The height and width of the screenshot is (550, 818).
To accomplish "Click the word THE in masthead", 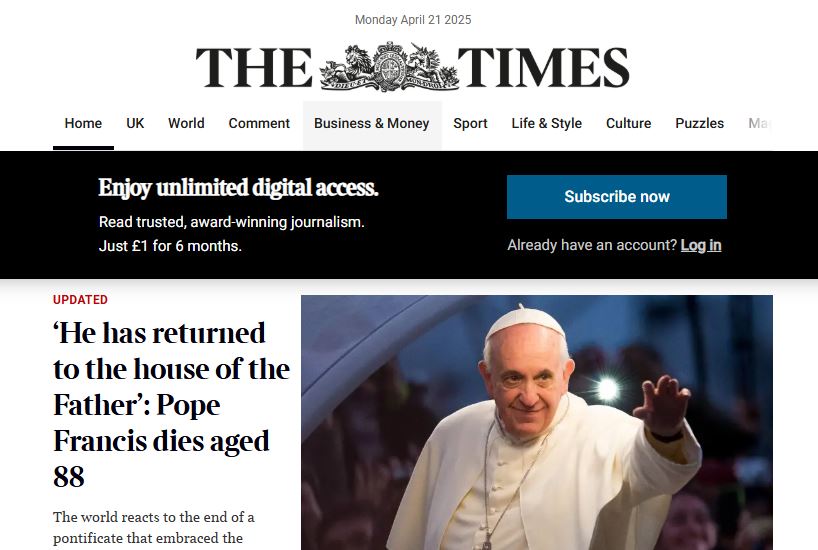I will point(254,67).
